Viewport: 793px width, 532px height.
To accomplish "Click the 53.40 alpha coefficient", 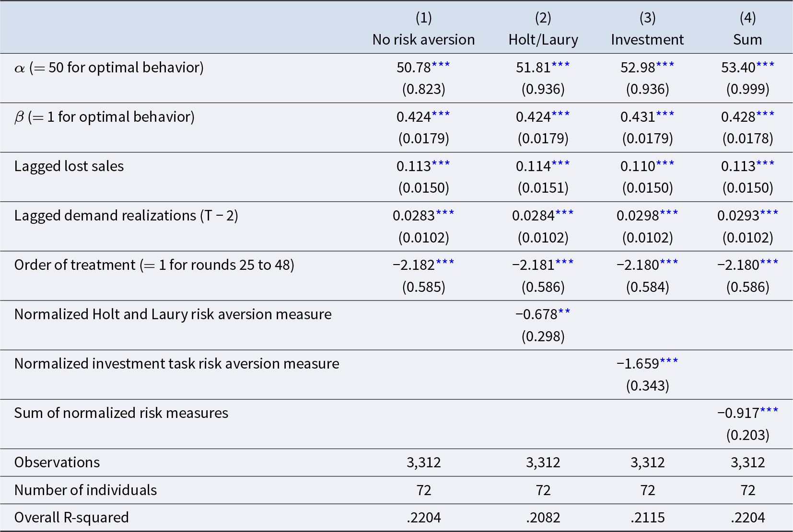I will click(738, 68).
